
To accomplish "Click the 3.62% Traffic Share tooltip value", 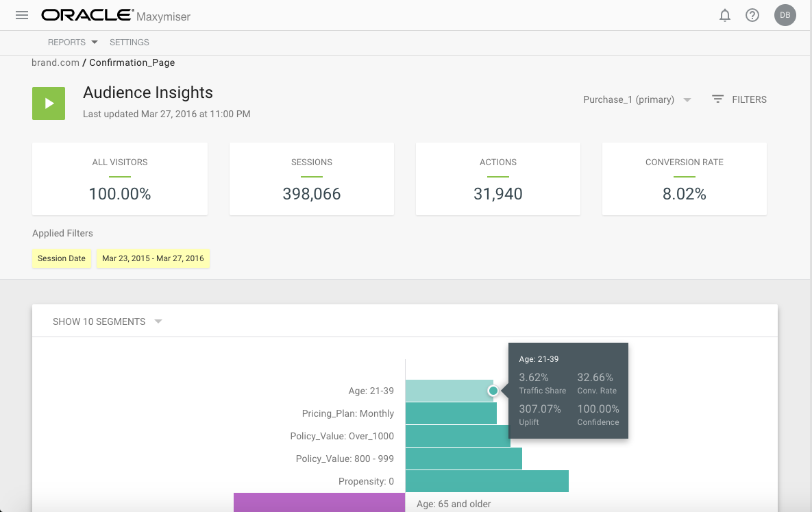I will pyautogui.click(x=533, y=377).
